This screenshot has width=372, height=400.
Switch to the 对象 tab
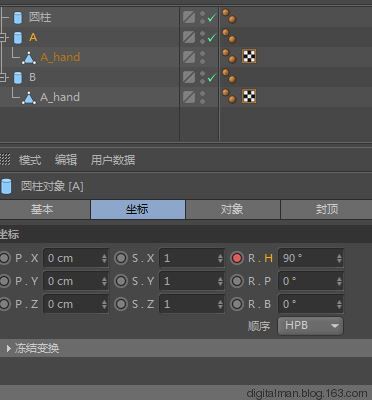(233, 209)
